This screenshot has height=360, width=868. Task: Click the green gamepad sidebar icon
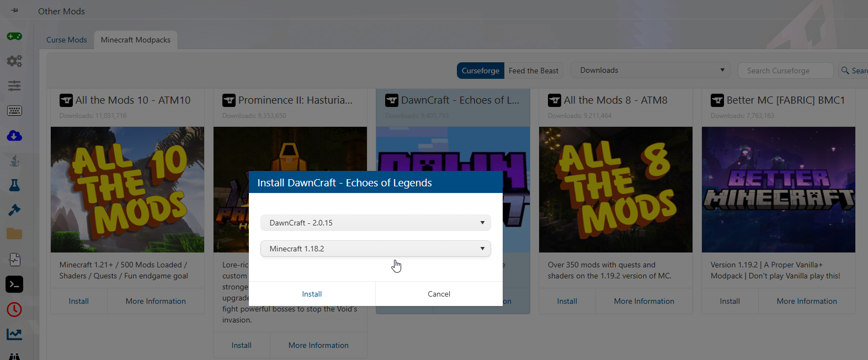coord(14,36)
